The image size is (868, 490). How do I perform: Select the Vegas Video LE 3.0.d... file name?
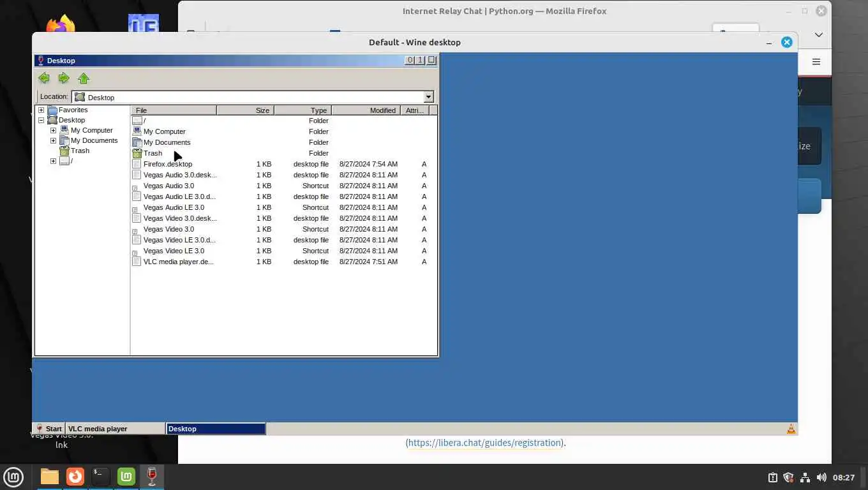(179, 240)
